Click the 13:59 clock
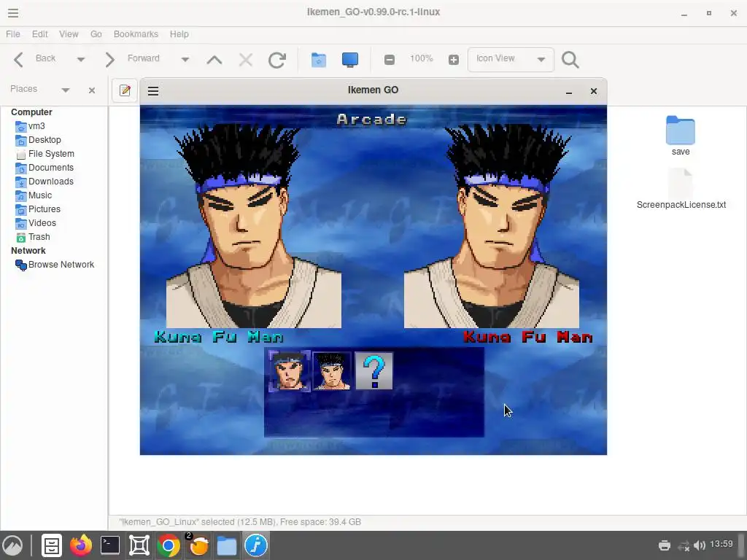 pyautogui.click(x=721, y=544)
